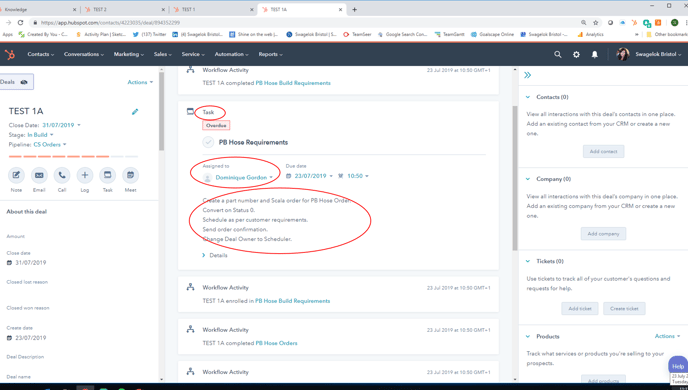Click the HubSpot sprocket logo
The width and height of the screenshot is (688, 390).
point(10,54)
